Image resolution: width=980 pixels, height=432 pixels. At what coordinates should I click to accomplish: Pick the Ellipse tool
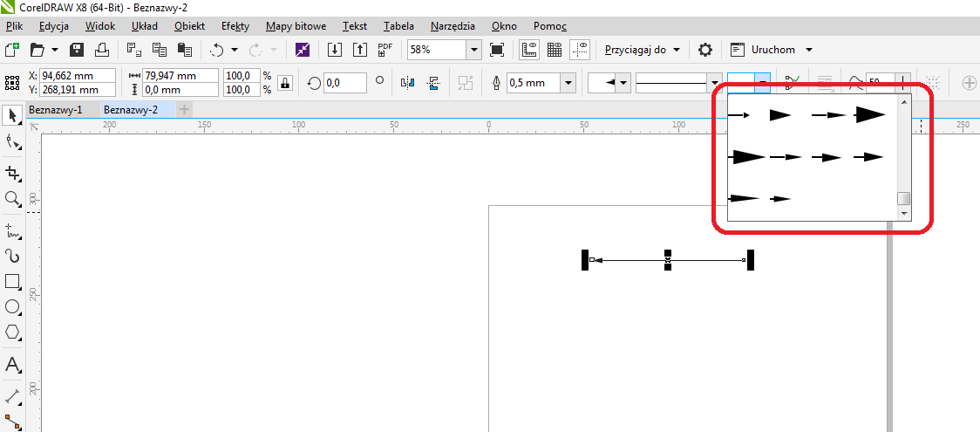coord(12,307)
